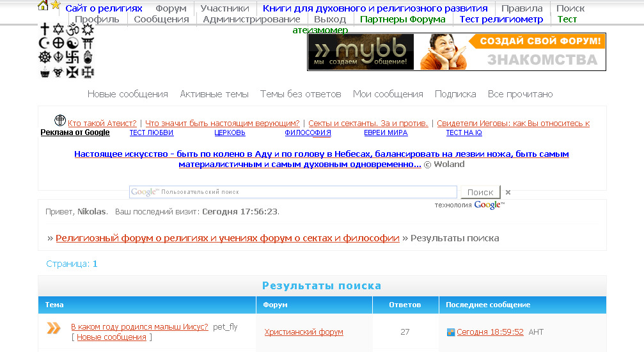This screenshot has width=644, height=352.
Task: Open 'Тест религиометр' link
Action: [501, 19]
